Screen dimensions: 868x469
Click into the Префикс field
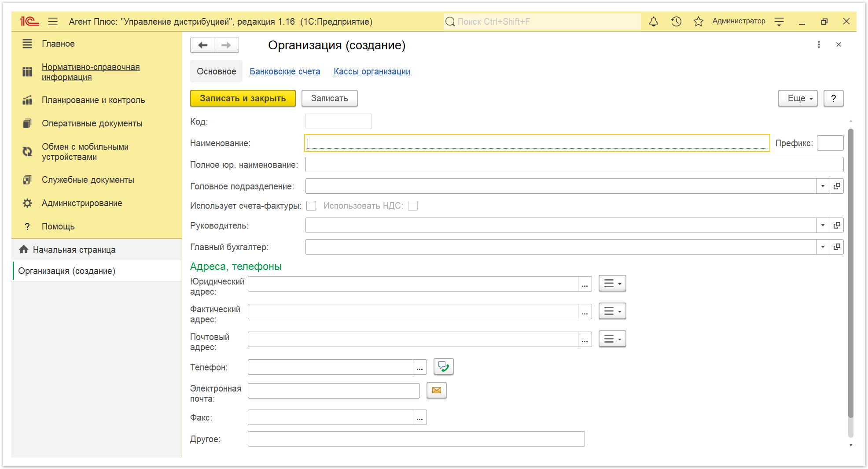[x=830, y=143]
